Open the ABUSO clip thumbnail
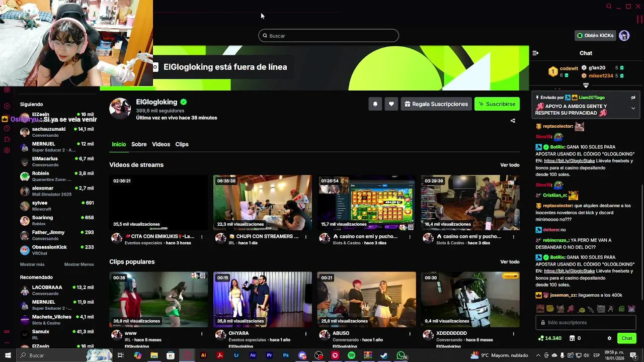Screen dimensions: 644x362 (x=366, y=300)
